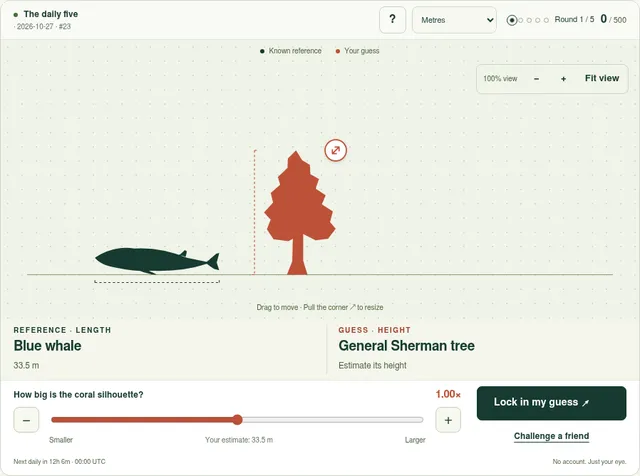640x476 pixels.
Task: Click the zoom in plus in view controls
Action: point(563,79)
